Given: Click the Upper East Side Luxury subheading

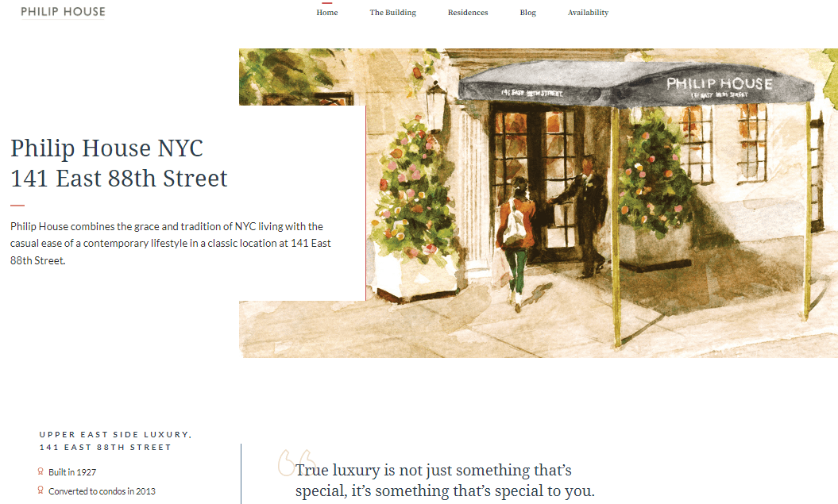Looking at the screenshot, I should (x=115, y=441).
